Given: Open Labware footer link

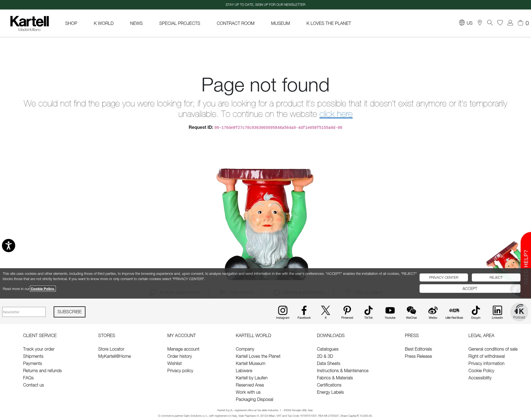Looking at the screenshot, I should coord(244,371).
